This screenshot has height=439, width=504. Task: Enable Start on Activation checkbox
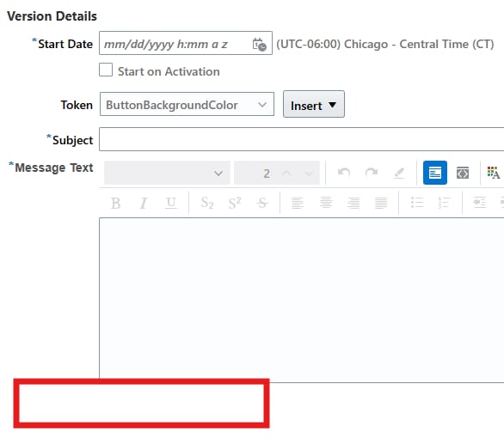[x=106, y=70]
